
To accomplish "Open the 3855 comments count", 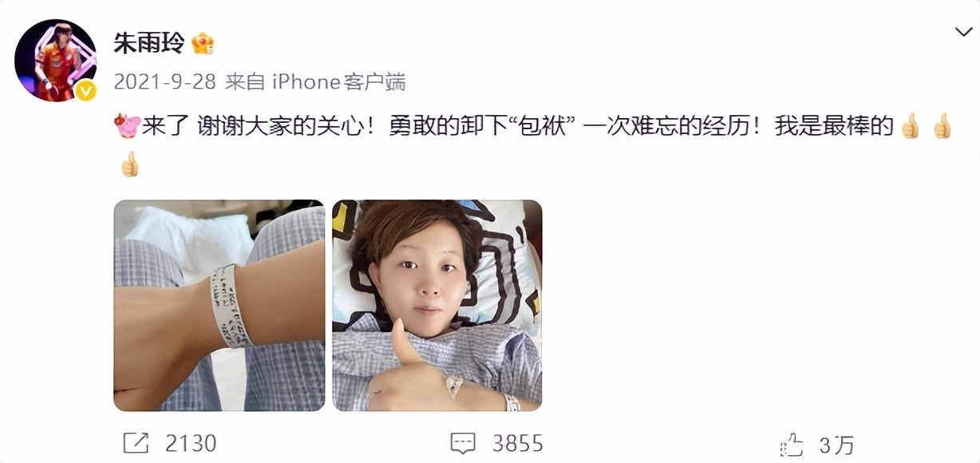I will coord(517,443).
